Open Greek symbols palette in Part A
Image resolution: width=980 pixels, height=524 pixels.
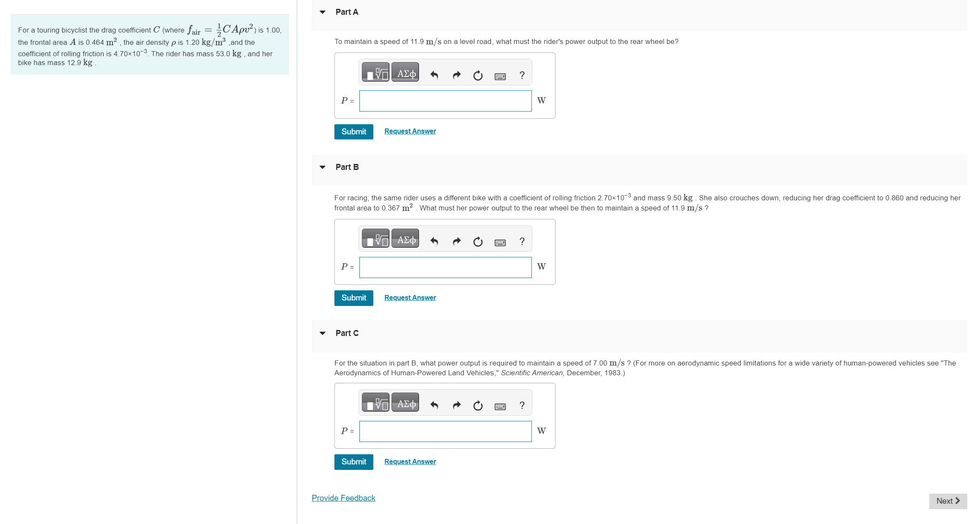tap(405, 72)
